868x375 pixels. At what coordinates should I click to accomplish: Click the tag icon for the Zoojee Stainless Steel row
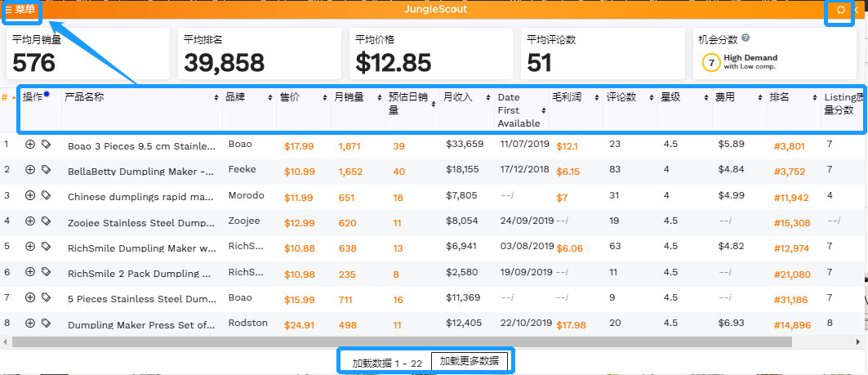point(46,221)
